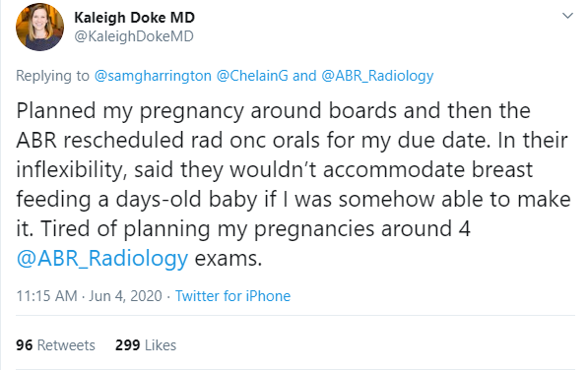The image size is (588, 370).
Task: Click the tweet's first line about pregnancy
Action: coord(274,111)
